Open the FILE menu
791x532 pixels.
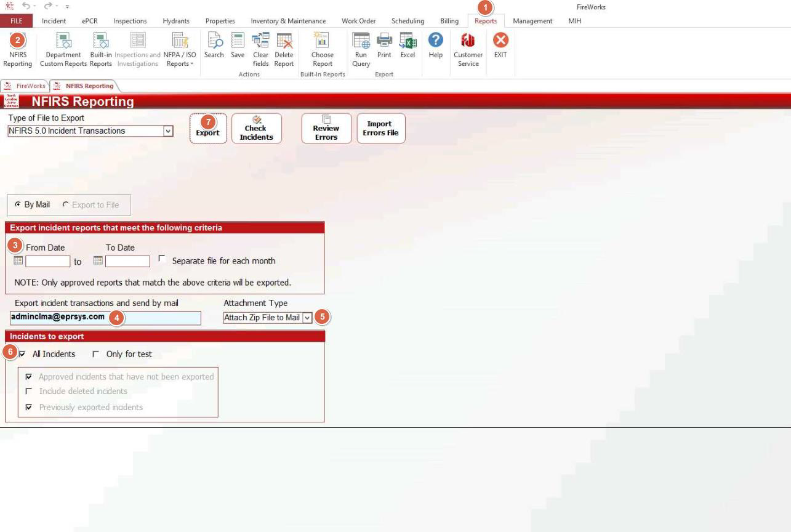[17, 21]
